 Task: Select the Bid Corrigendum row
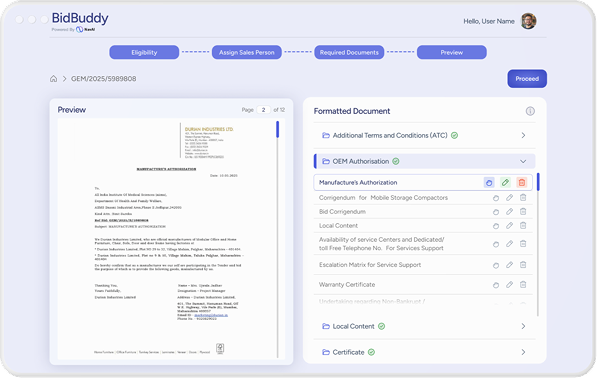point(423,212)
